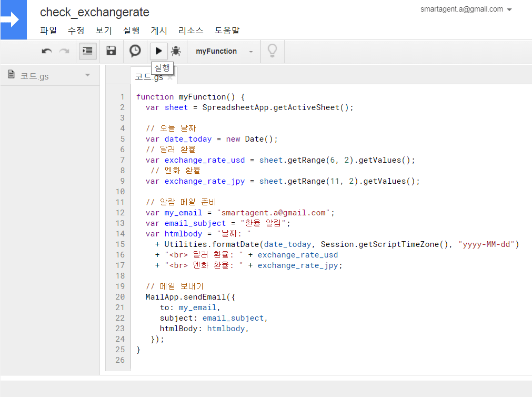Place cursor on MailApp.sendEmail code line
The width and height of the screenshot is (532, 397).
[x=190, y=297]
